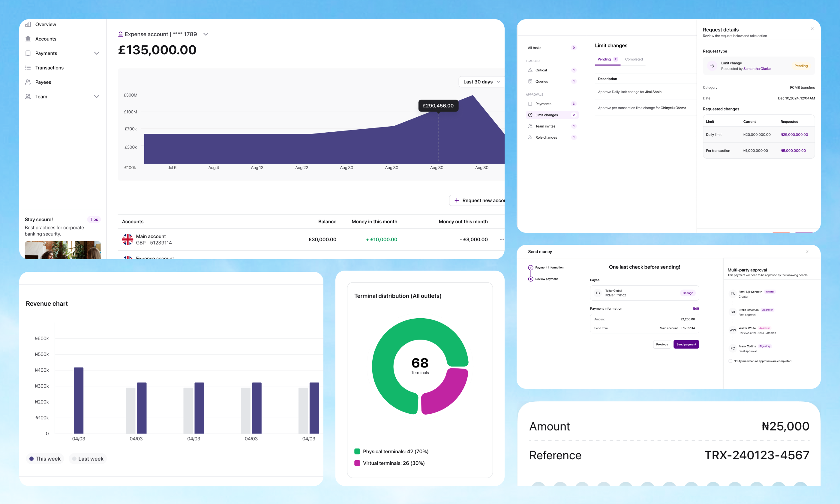This screenshot has width=840, height=504.
Task: Click the Critical warning triangle icon
Action: point(530,70)
